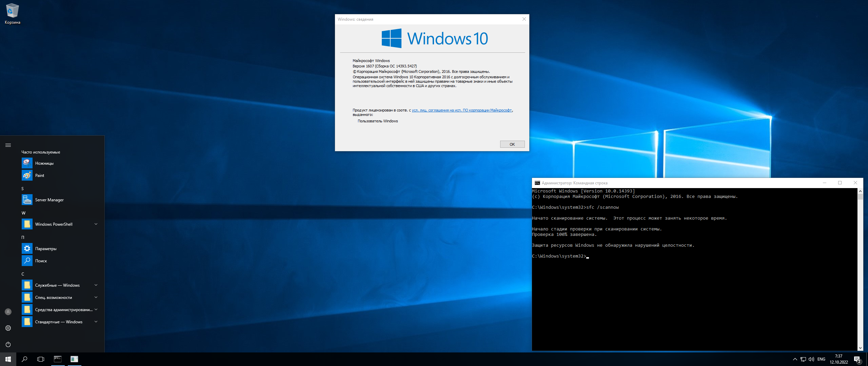868x366 pixels.
Task: Click the network tray icon
Action: 803,359
